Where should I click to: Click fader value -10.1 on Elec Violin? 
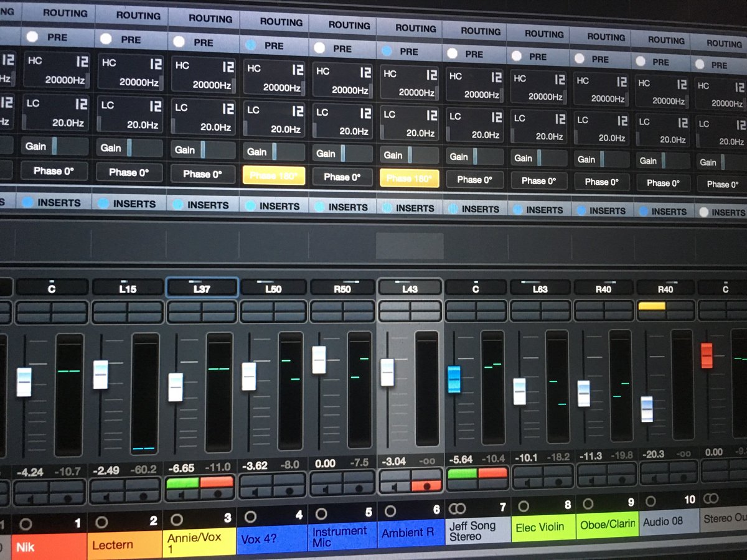525,458
